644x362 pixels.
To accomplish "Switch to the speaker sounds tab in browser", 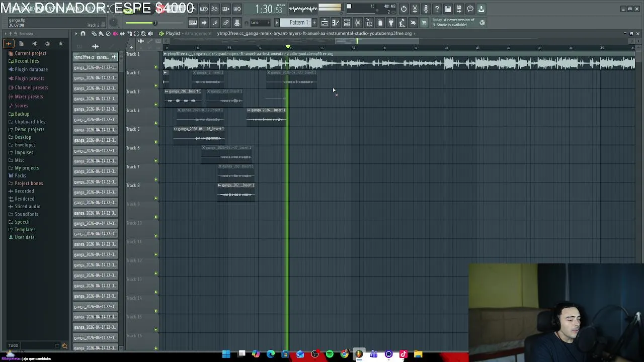I will (35, 43).
